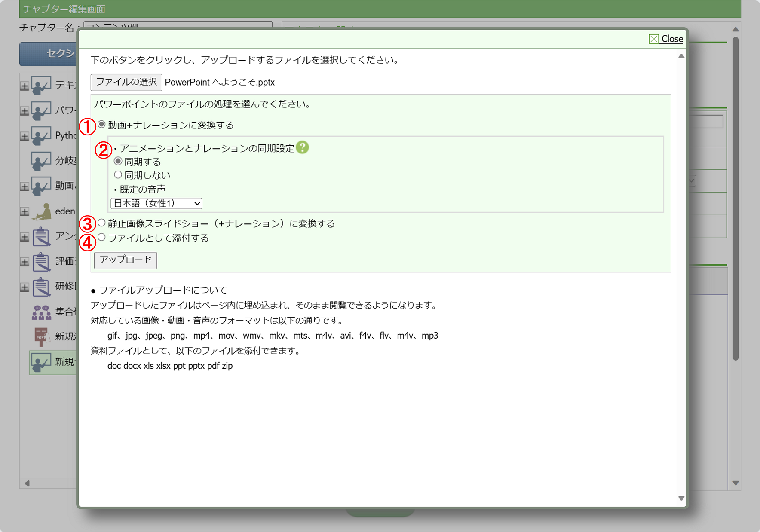
Task: Click the presenter icon beside 分岐 item
Action: (x=41, y=161)
